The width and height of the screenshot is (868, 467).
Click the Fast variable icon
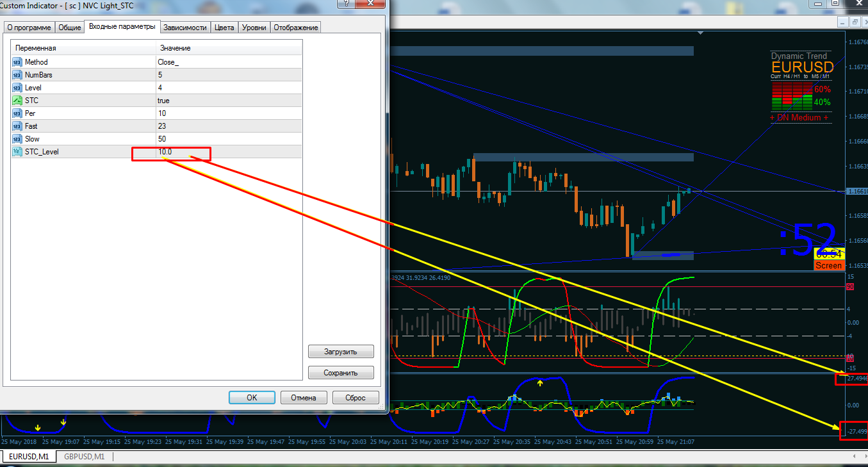tap(17, 126)
